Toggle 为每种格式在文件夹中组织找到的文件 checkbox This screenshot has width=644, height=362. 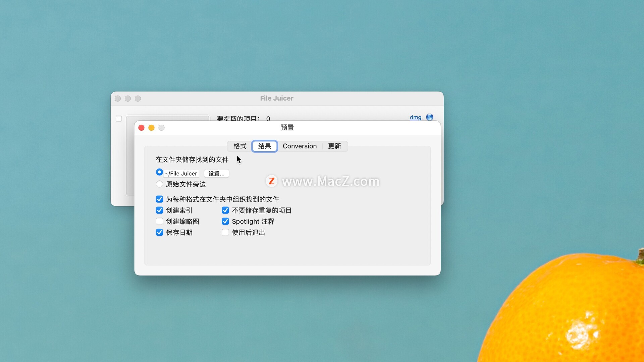tap(159, 199)
